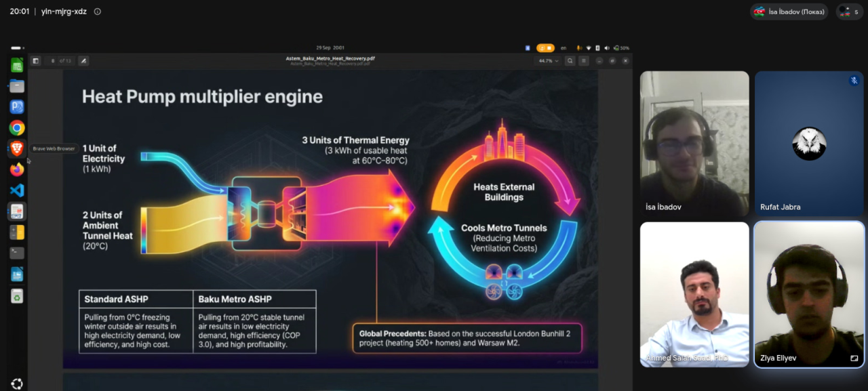Open the Terminal from the dock
Viewport: 868px width, 391px height.
pos(17,253)
